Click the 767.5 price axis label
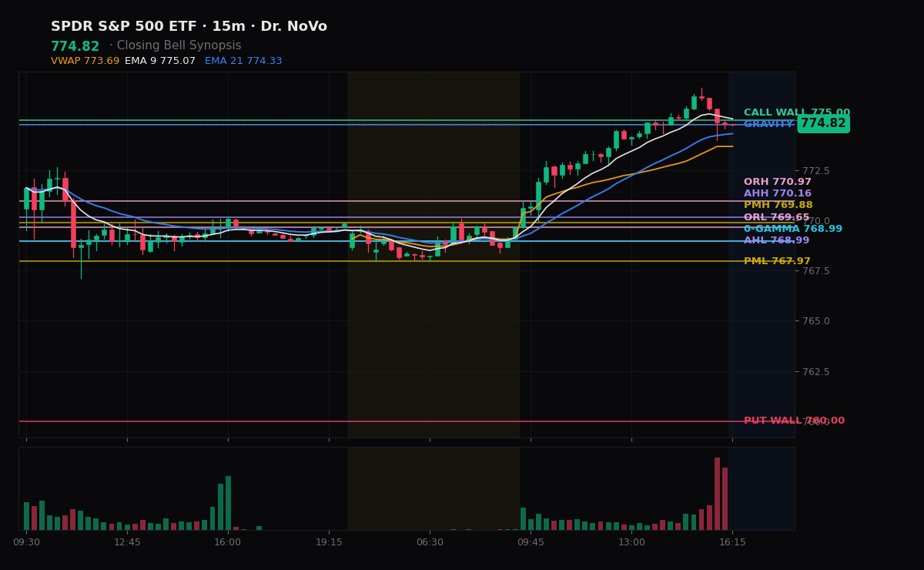The height and width of the screenshot is (570, 924). click(815, 271)
